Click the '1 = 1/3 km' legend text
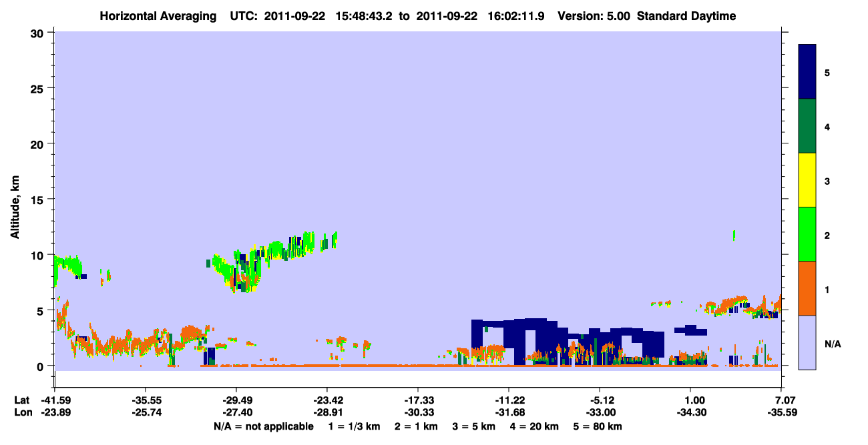 (353, 426)
